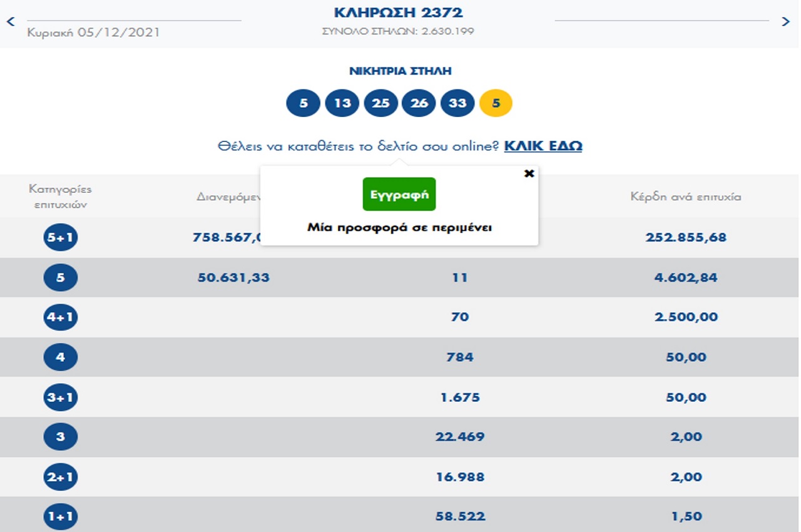Click winning number ball 26
Screen dimensions: 801x532
(419, 103)
